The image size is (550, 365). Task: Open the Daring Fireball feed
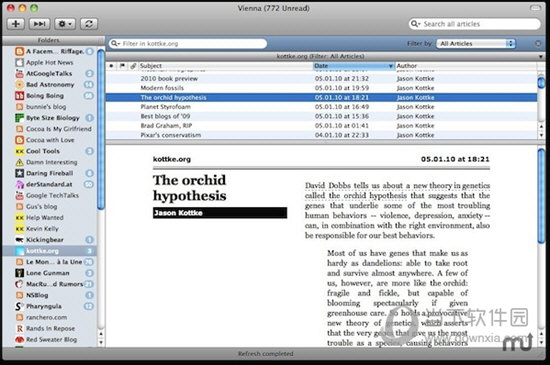(x=49, y=173)
